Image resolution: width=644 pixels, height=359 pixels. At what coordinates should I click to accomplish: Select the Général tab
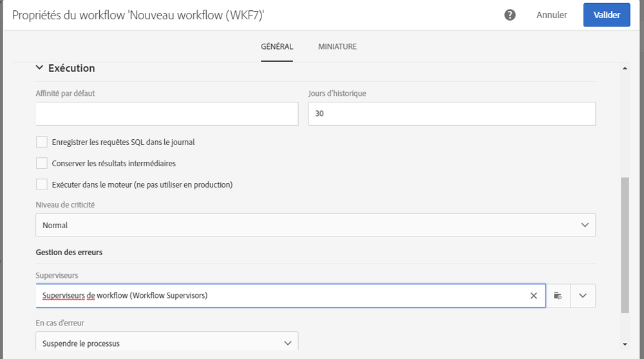[x=277, y=46]
